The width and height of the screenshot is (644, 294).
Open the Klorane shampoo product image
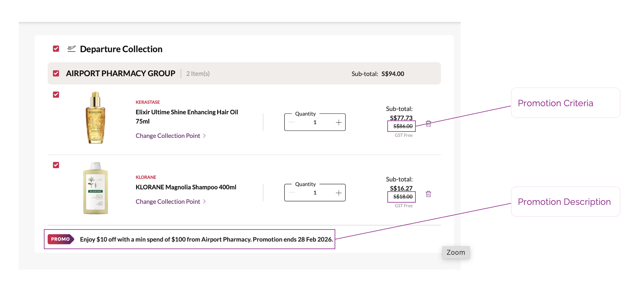click(x=95, y=188)
